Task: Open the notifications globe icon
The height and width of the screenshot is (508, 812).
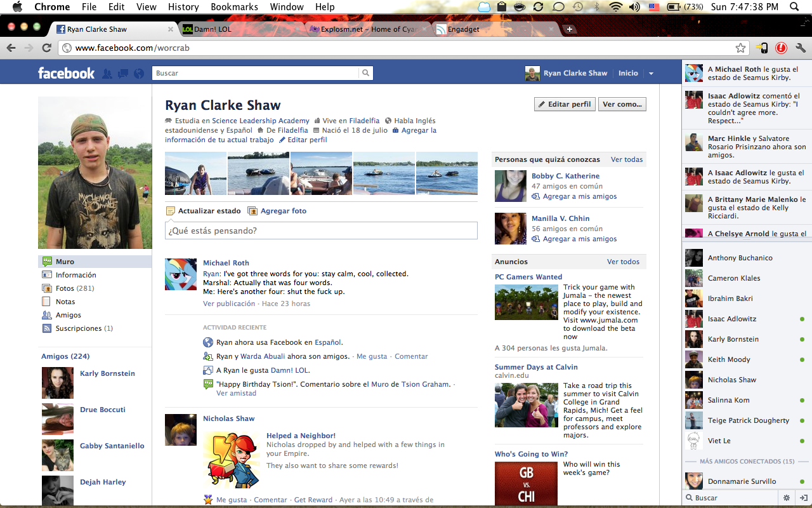Action: [139, 74]
